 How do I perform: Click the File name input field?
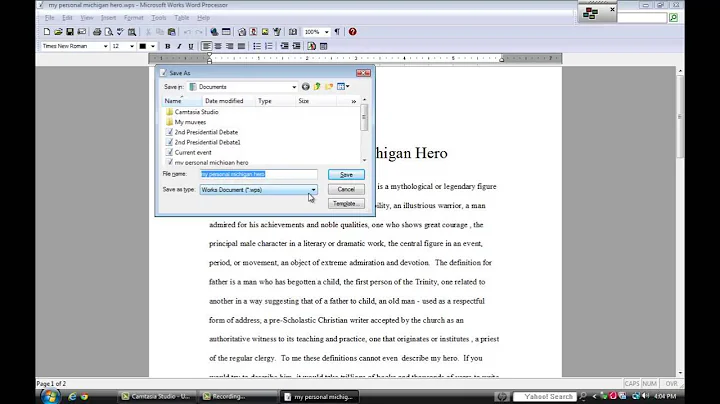[x=259, y=174]
